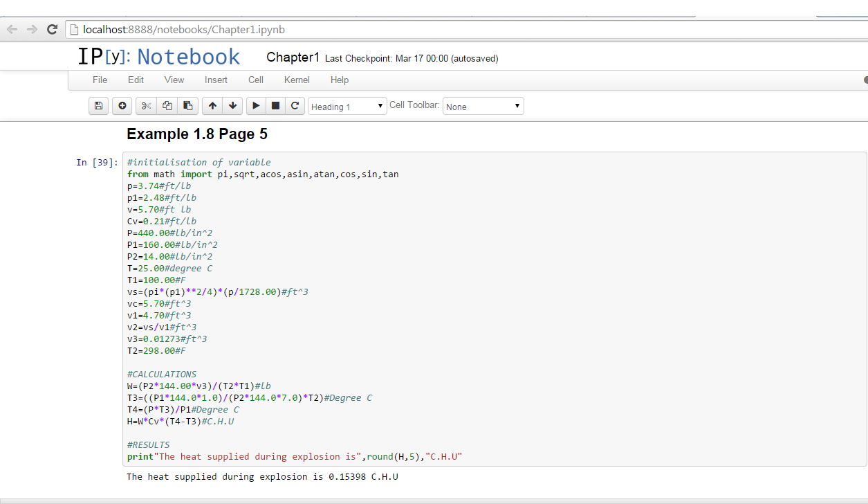868x504 pixels.
Task: Open the Heading 1 cell type dropdown
Action: point(347,107)
